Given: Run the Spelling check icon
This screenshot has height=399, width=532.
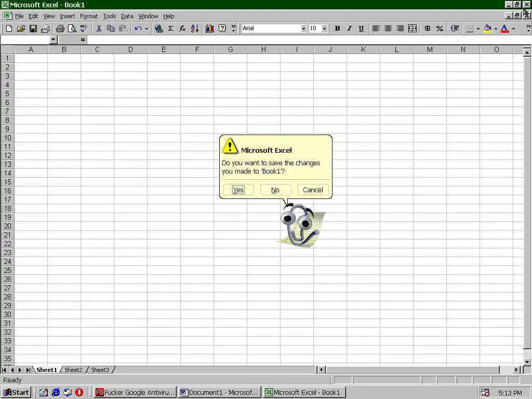Looking at the screenshot, I should coord(84,29).
